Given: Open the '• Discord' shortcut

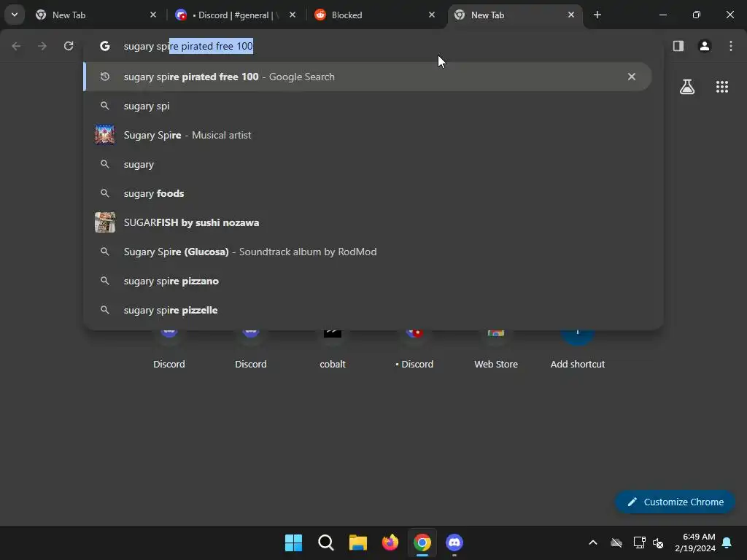Looking at the screenshot, I should (x=414, y=350).
